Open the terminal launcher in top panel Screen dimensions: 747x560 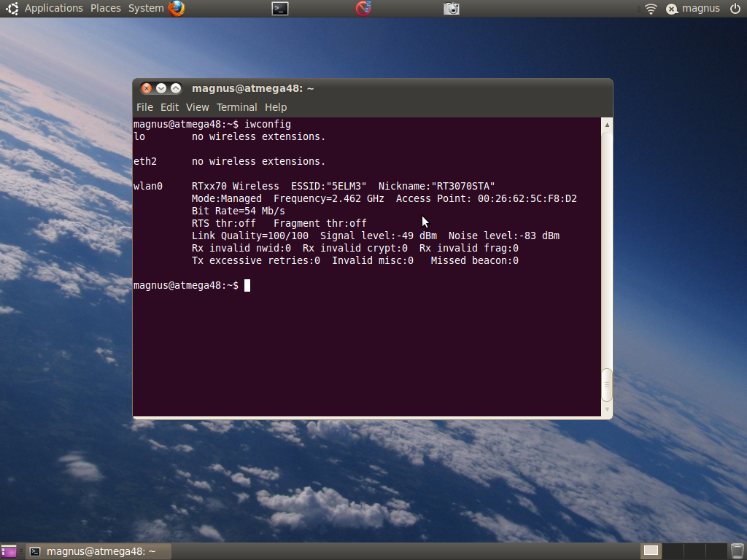279,8
